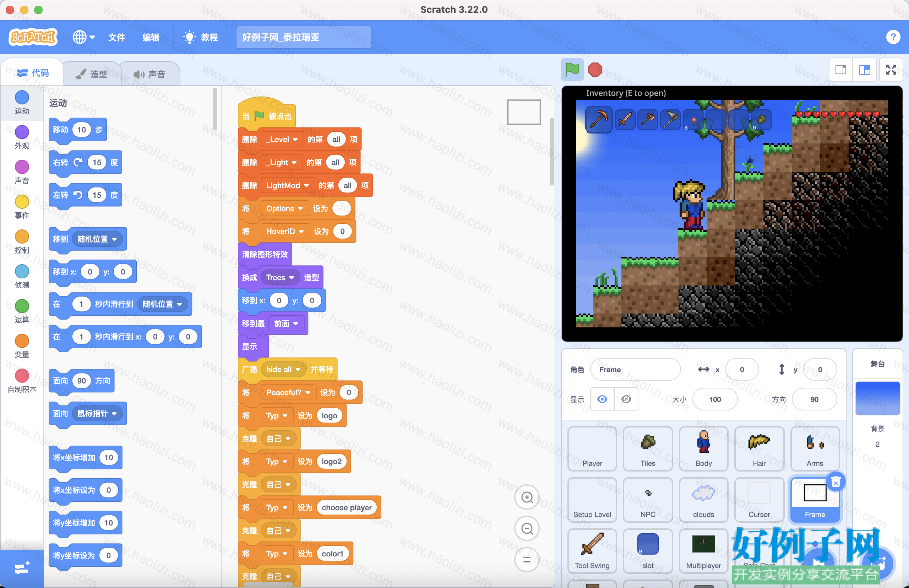
Task: Select the 运动 motion category
Action: (x=22, y=102)
